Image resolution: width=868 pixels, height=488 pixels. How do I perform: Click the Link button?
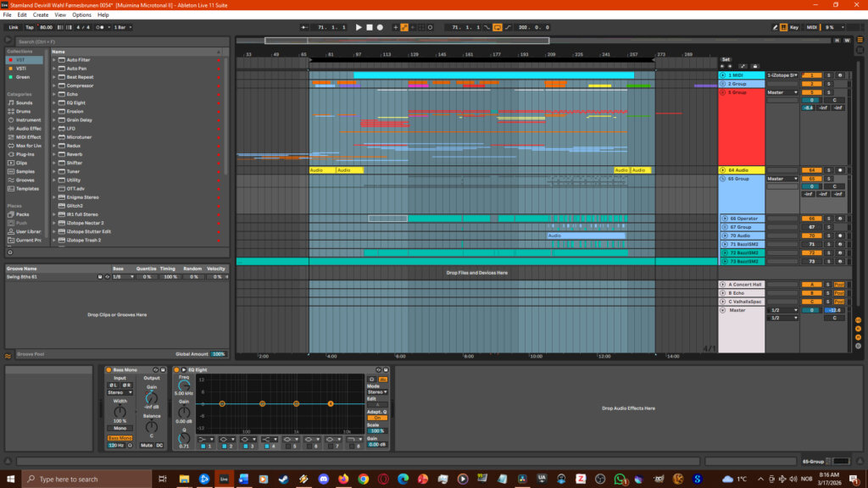click(14, 27)
